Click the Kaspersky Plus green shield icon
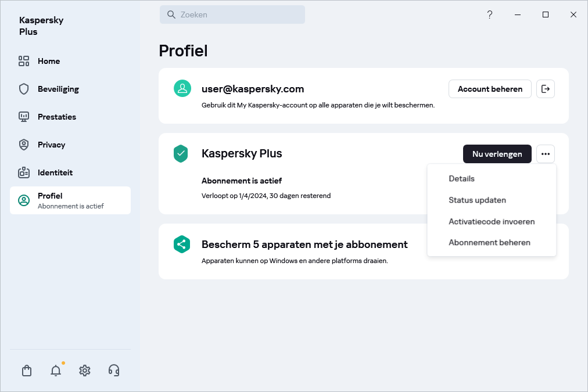This screenshot has width=588, height=392. coord(182,154)
